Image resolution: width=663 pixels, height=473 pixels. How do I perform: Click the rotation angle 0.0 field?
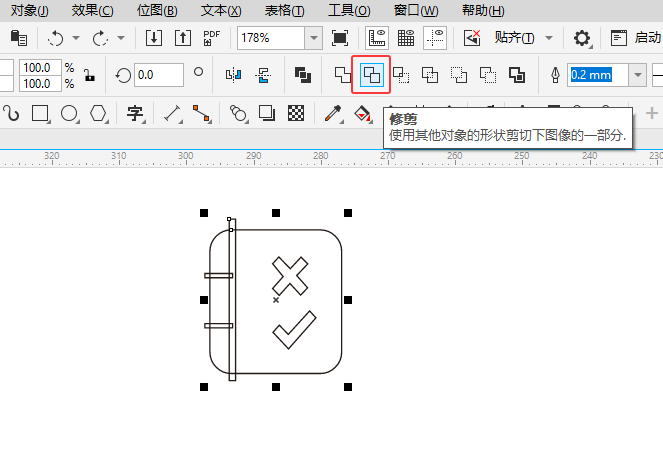[159, 75]
